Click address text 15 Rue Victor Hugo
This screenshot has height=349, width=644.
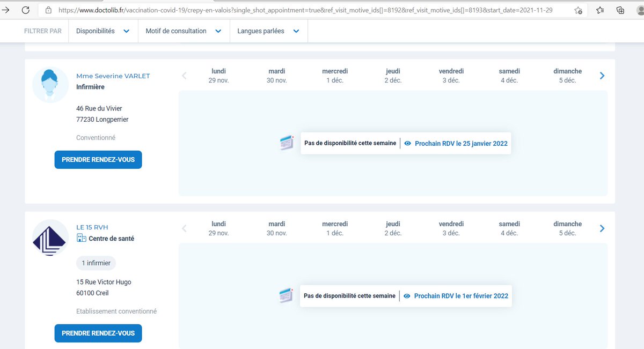coord(104,282)
